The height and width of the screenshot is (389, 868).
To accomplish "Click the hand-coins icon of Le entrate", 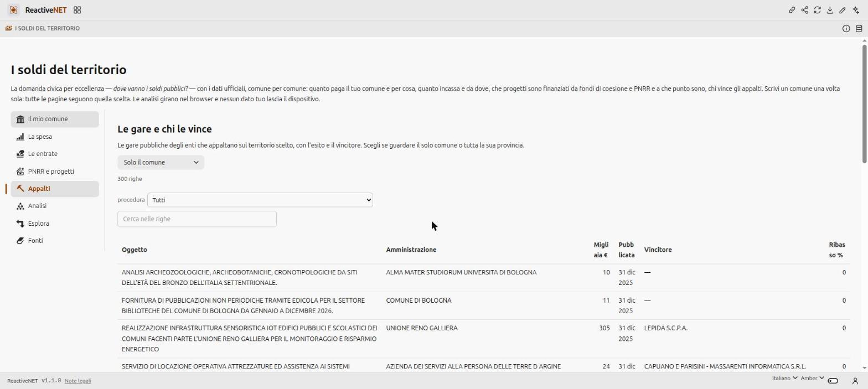I will coord(20,154).
